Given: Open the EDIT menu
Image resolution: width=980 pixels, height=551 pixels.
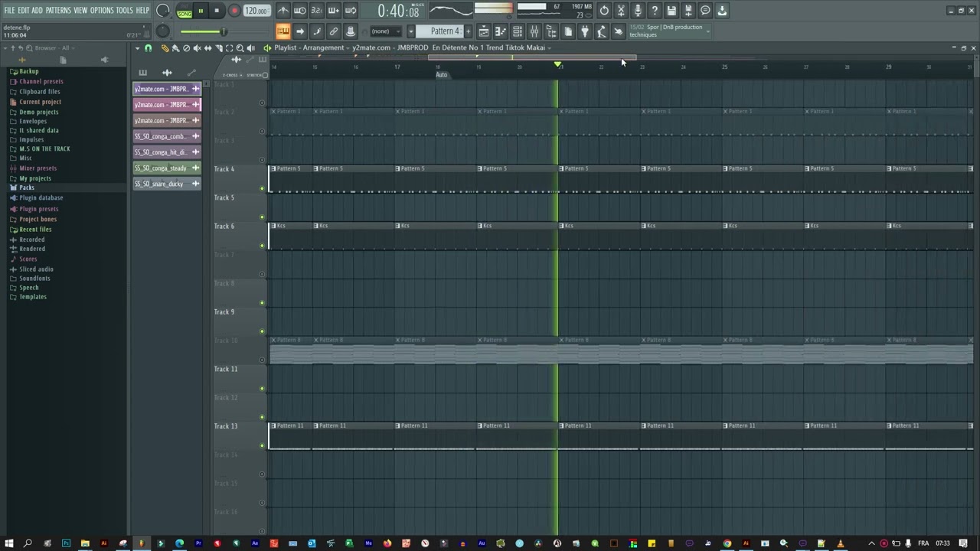Looking at the screenshot, I should click(x=24, y=10).
